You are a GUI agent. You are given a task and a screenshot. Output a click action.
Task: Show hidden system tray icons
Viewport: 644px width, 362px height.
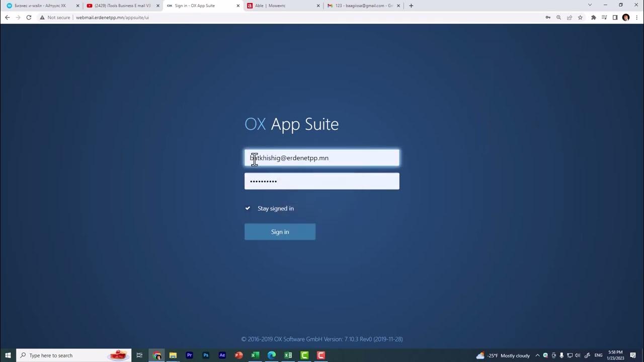[x=537, y=355]
